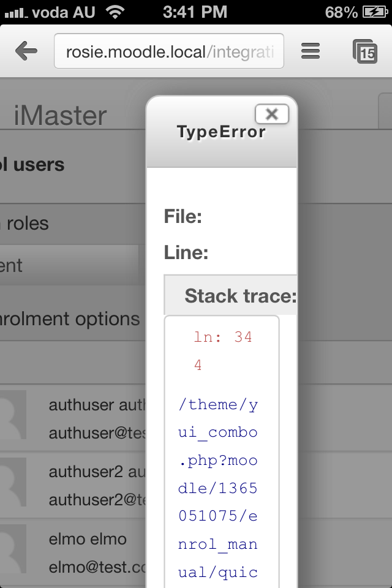Tap the rosie.moodle.local address bar

click(x=169, y=51)
